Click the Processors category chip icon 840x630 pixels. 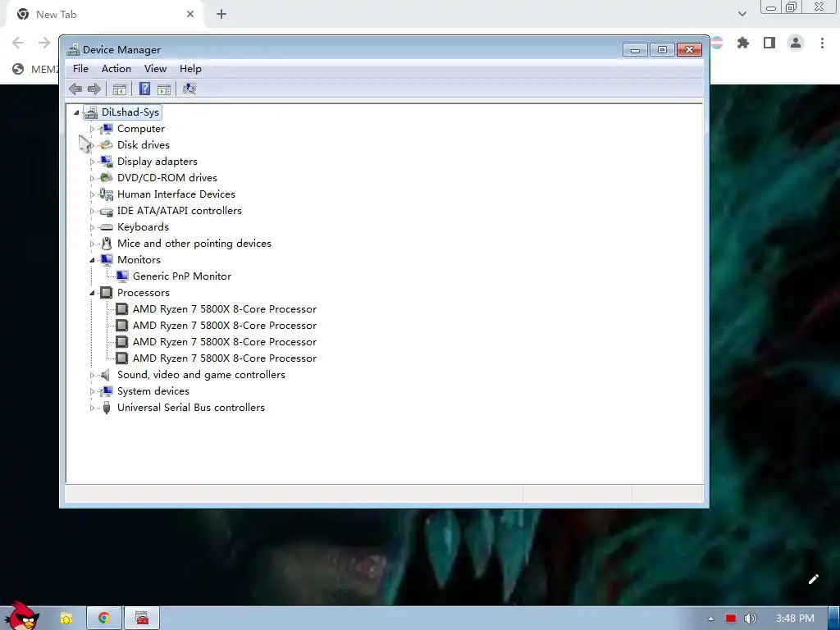click(107, 293)
